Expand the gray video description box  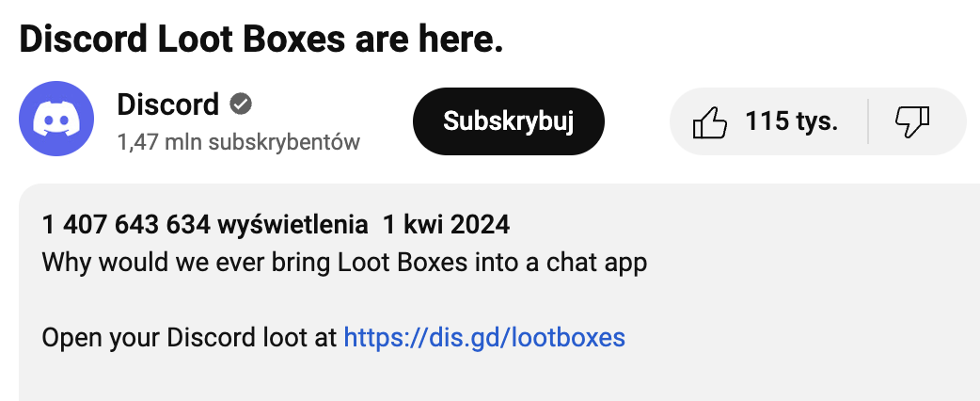coord(499,292)
